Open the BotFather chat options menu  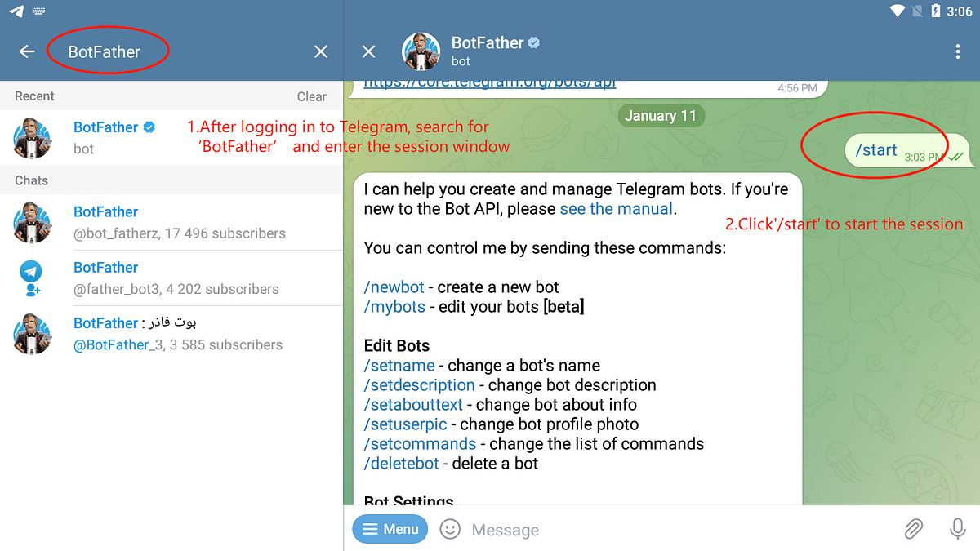click(x=957, y=51)
